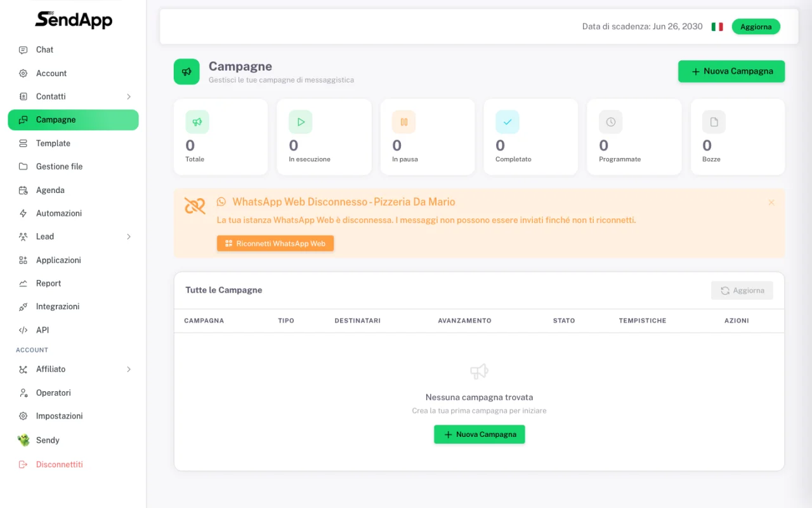The image size is (812, 508).
Task: Click the Account gear icon in sidebar
Action: pos(23,73)
